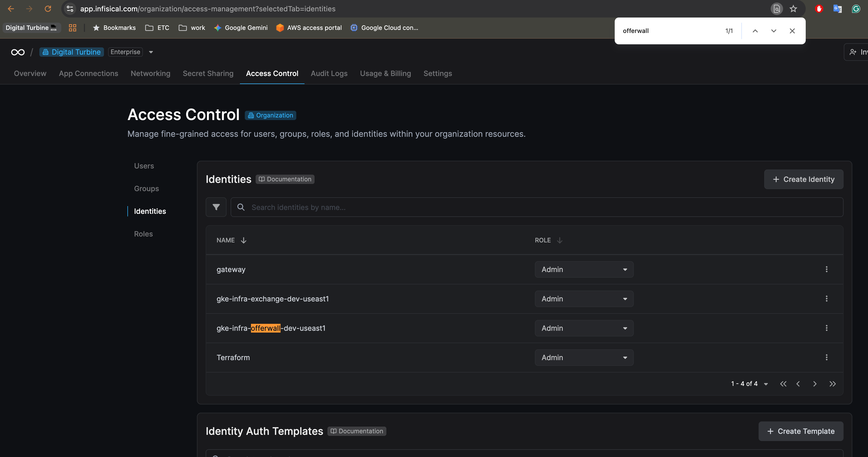The image size is (868, 457).
Task: Change role of gke-infra-offerwall-dev-useast1
Action: pyautogui.click(x=584, y=328)
